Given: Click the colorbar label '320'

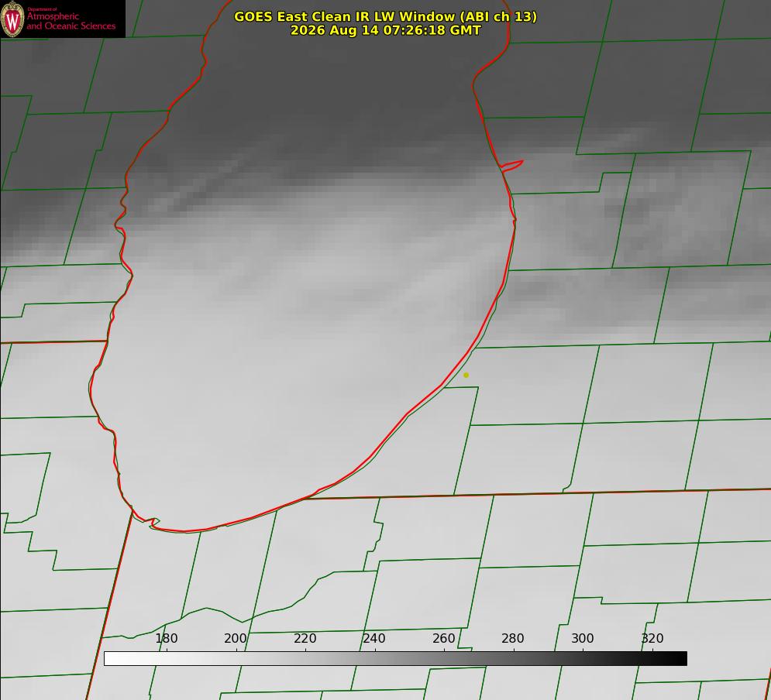Looking at the screenshot, I should point(652,638).
